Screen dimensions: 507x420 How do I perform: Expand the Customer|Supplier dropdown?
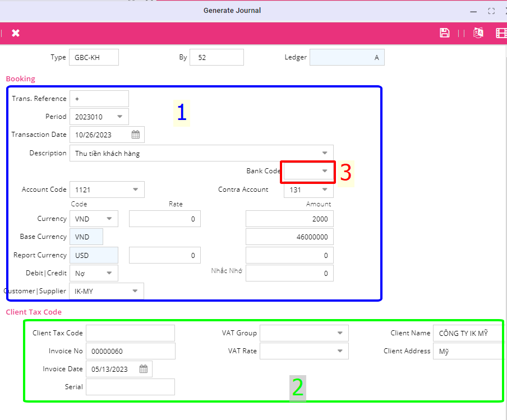pyautogui.click(x=135, y=291)
